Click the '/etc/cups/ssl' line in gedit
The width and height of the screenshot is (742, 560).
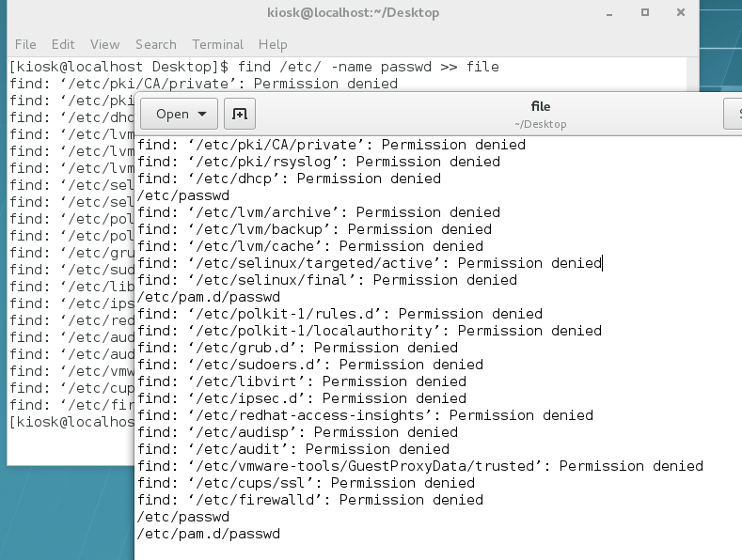(x=307, y=483)
